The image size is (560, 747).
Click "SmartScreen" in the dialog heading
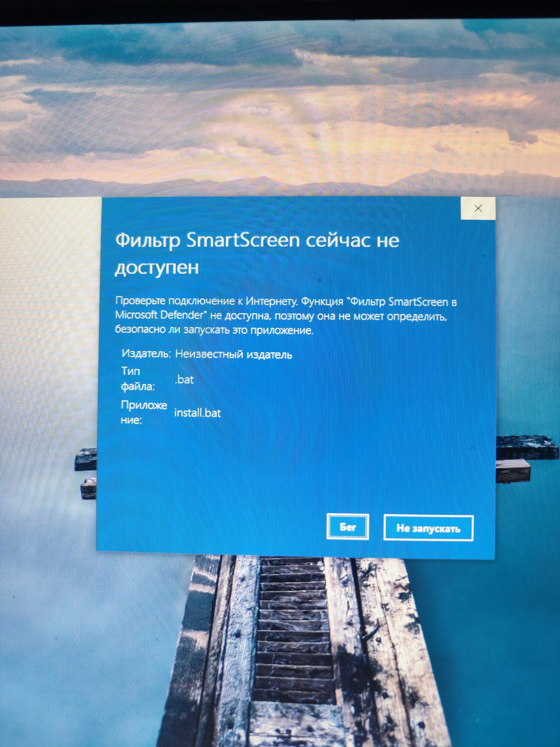(x=243, y=241)
